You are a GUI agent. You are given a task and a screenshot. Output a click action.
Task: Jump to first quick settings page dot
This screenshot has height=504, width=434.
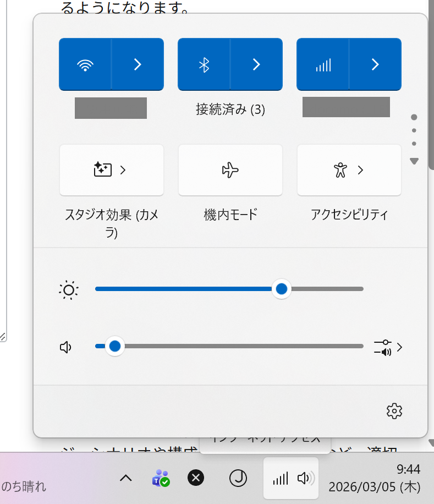(414, 117)
